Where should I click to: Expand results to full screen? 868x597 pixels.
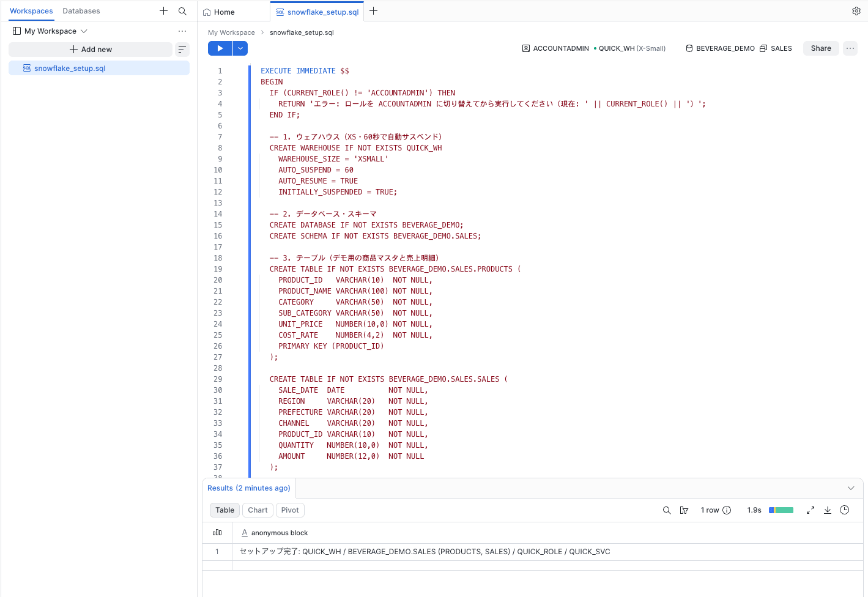[811, 510]
